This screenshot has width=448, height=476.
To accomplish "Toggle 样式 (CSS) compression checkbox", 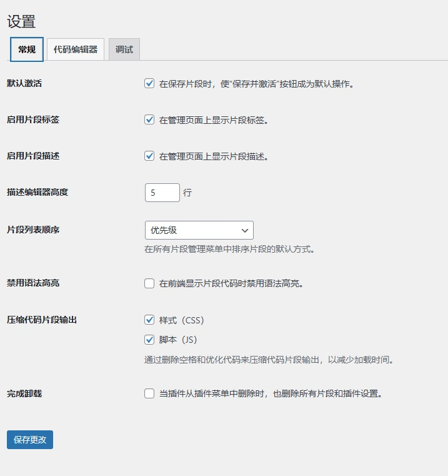I will tap(149, 320).
